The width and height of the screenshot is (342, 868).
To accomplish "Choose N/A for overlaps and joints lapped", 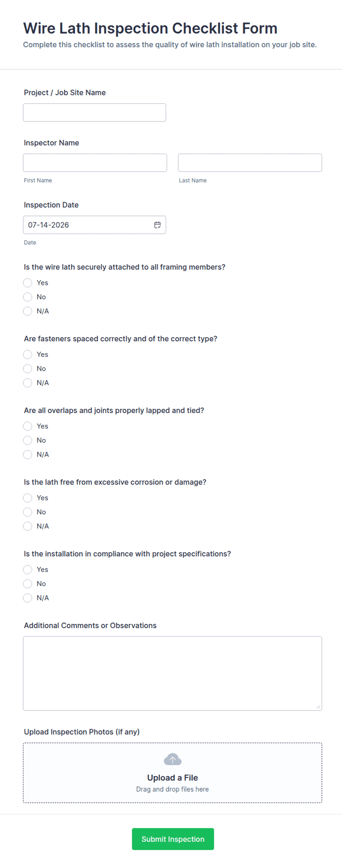I will click(x=28, y=454).
